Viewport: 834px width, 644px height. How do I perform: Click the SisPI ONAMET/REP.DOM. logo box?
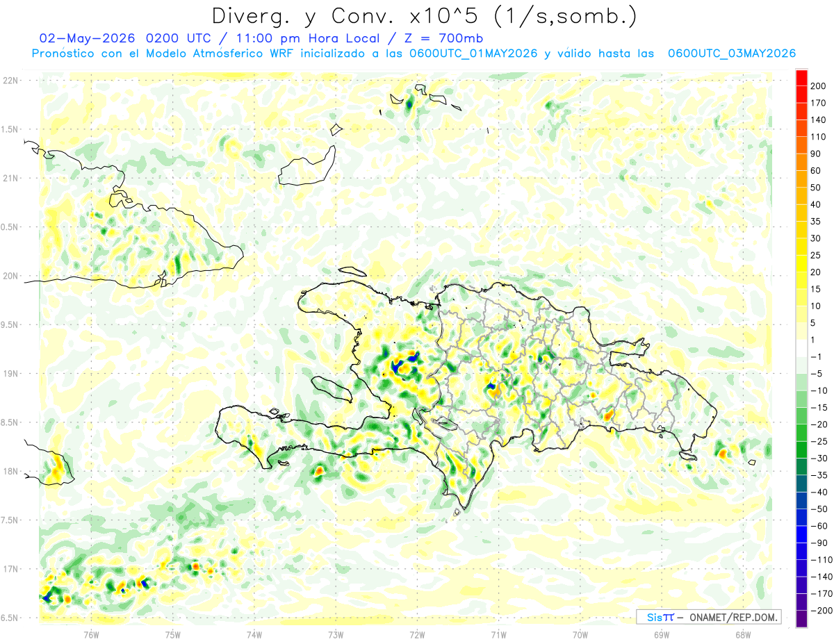(x=708, y=617)
